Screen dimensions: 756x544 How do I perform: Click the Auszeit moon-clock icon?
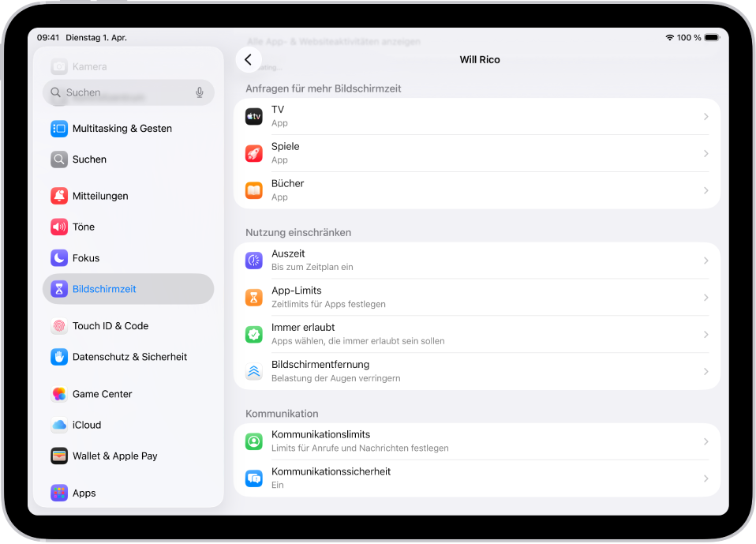tap(253, 261)
